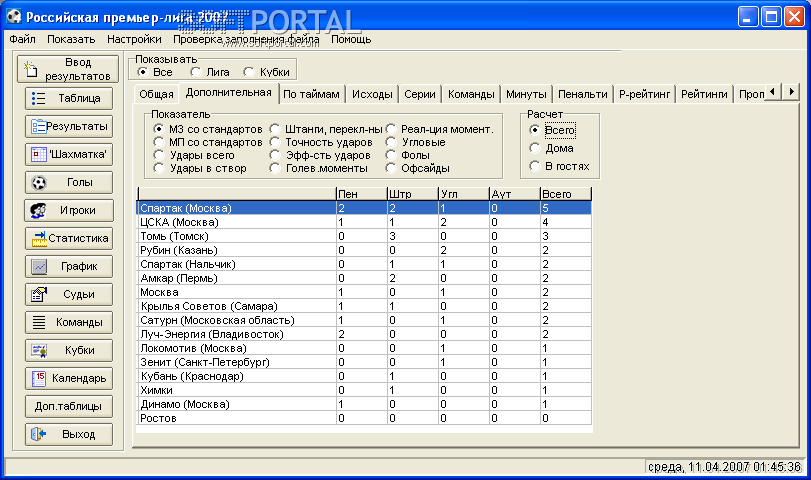Click the Таблица list icon
The image size is (811, 480).
39,98
